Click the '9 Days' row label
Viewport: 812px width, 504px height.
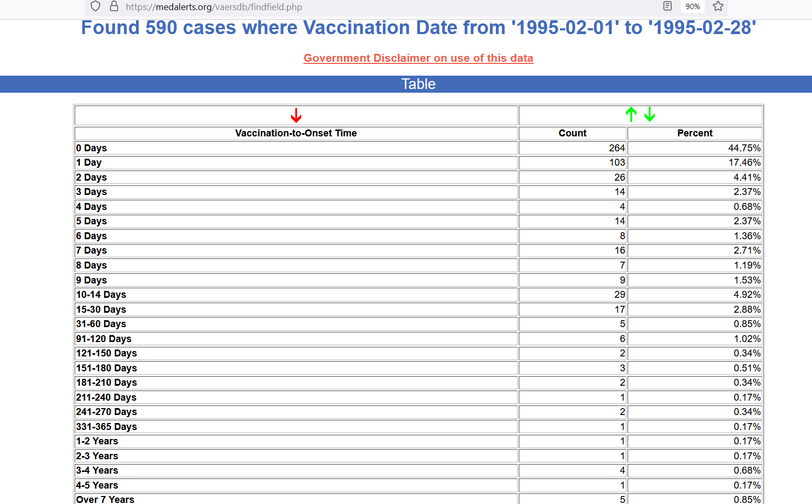[92, 280]
